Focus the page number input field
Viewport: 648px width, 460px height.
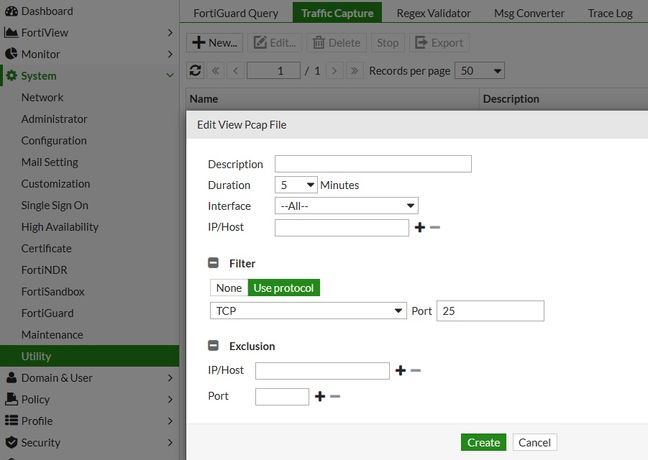click(x=273, y=71)
